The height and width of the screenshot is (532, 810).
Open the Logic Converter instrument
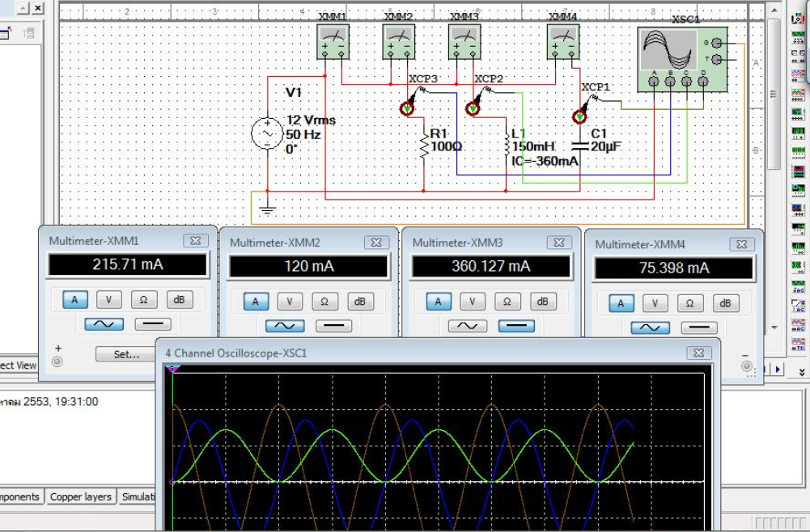tap(799, 188)
